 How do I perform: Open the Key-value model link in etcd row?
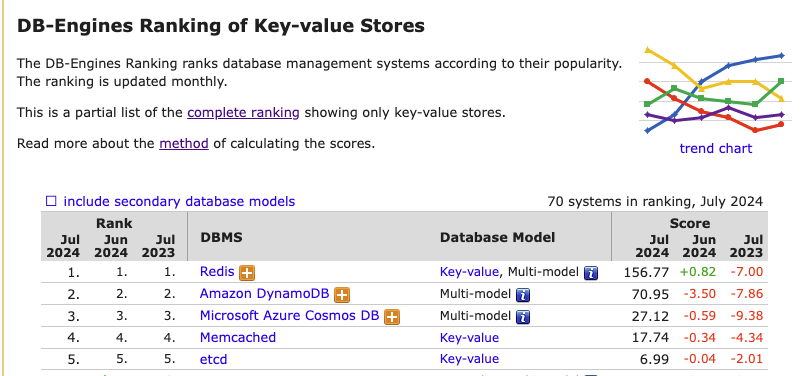(469, 359)
